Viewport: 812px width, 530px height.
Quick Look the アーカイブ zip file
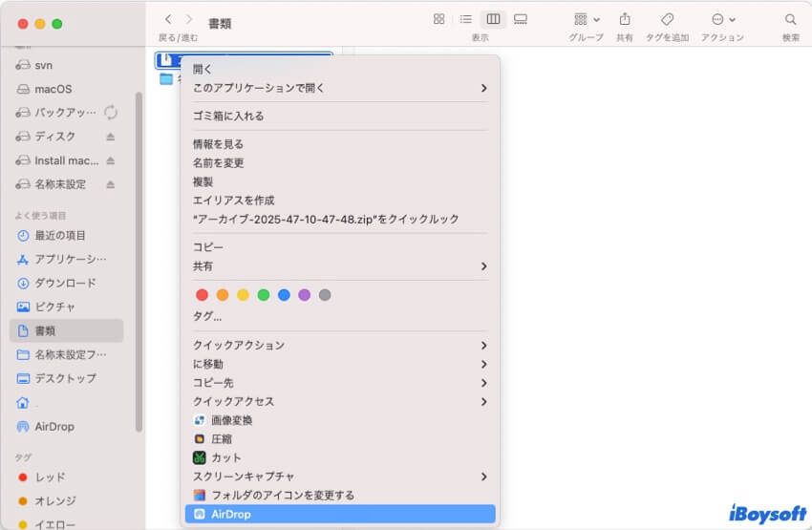tap(340, 219)
